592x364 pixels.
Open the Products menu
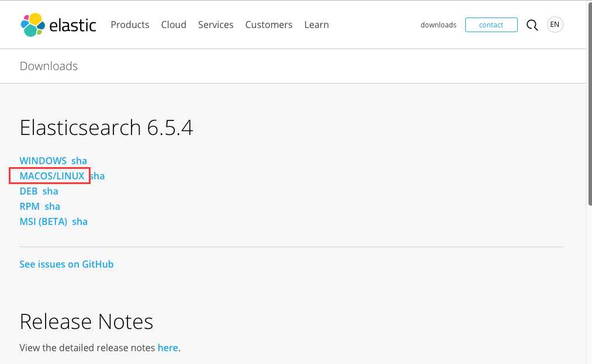tap(130, 25)
